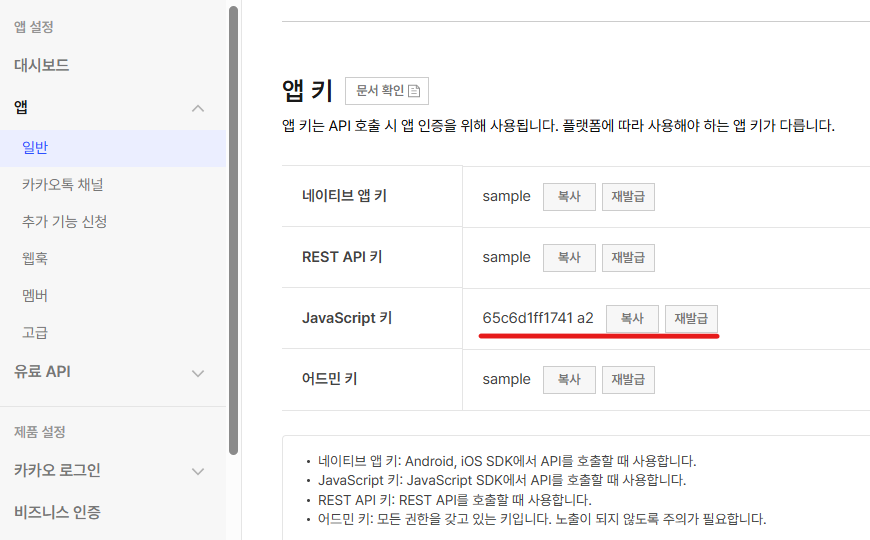Click the sidebar vertical scrollbar
The height and width of the screenshot is (540, 870).
(x=233, y=230)
